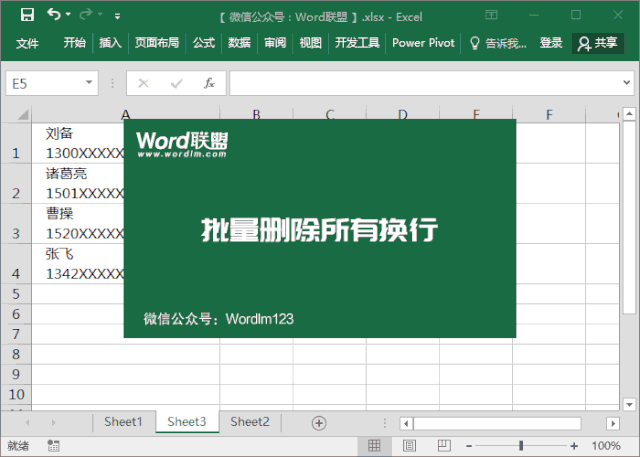
Task: Switch to the 视图 ribbon tab
Action: 311,43
